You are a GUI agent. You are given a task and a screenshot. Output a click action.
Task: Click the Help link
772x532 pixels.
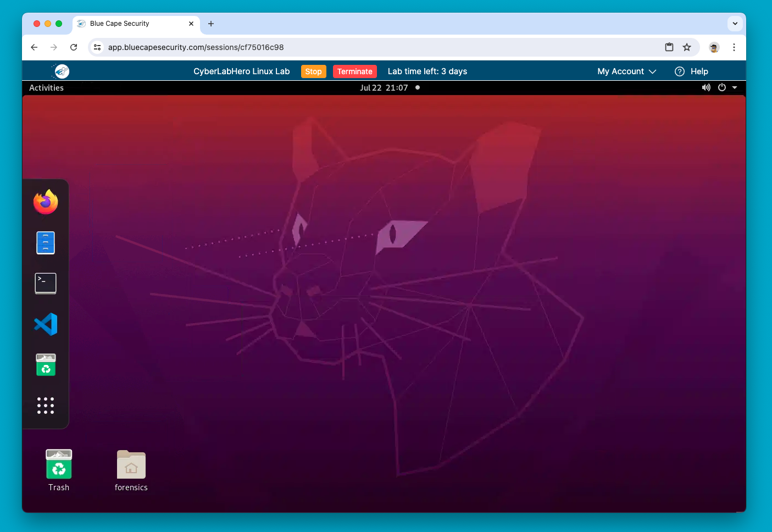(x=699, y=71)
